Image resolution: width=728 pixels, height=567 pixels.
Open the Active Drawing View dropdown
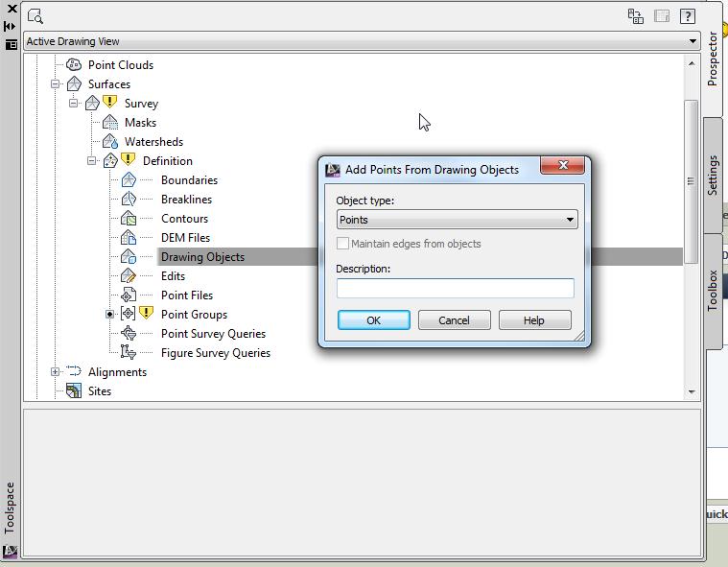[x=362, y=41]
